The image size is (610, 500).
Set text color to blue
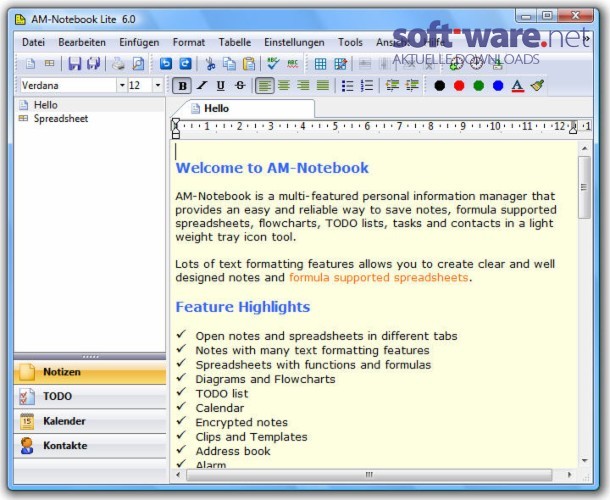pyautogui.click(x=498, y=86)
